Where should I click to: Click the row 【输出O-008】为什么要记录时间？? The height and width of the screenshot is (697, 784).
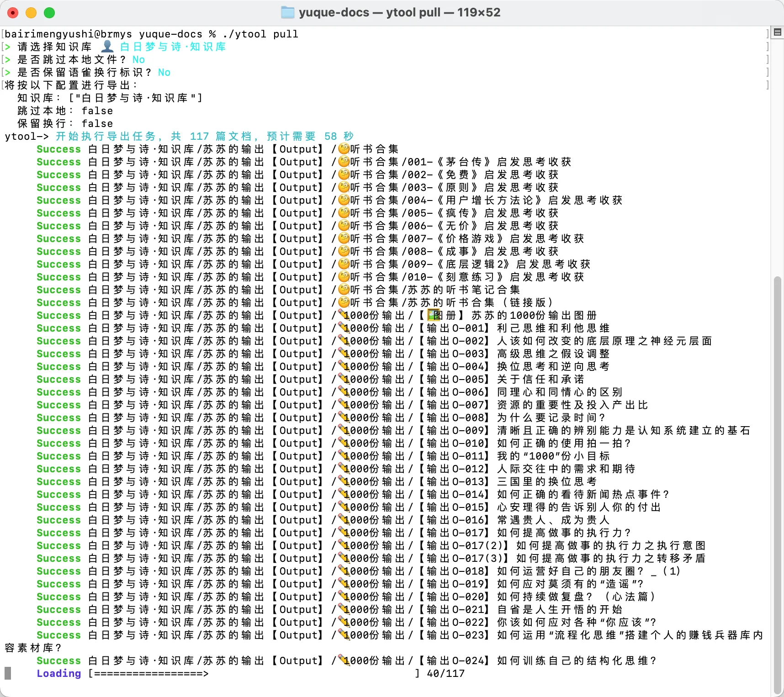point(321,417)
